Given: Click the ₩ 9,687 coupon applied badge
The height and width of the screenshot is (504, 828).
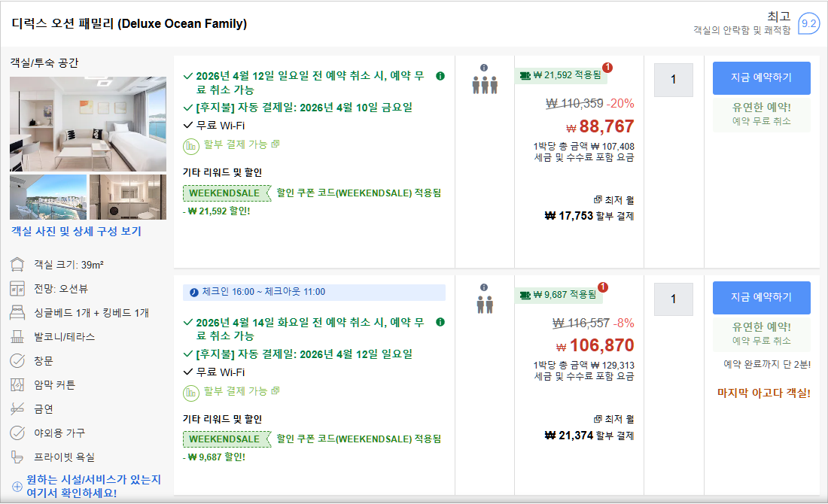Looking at the screenshot, I should [x=560, y=295].
